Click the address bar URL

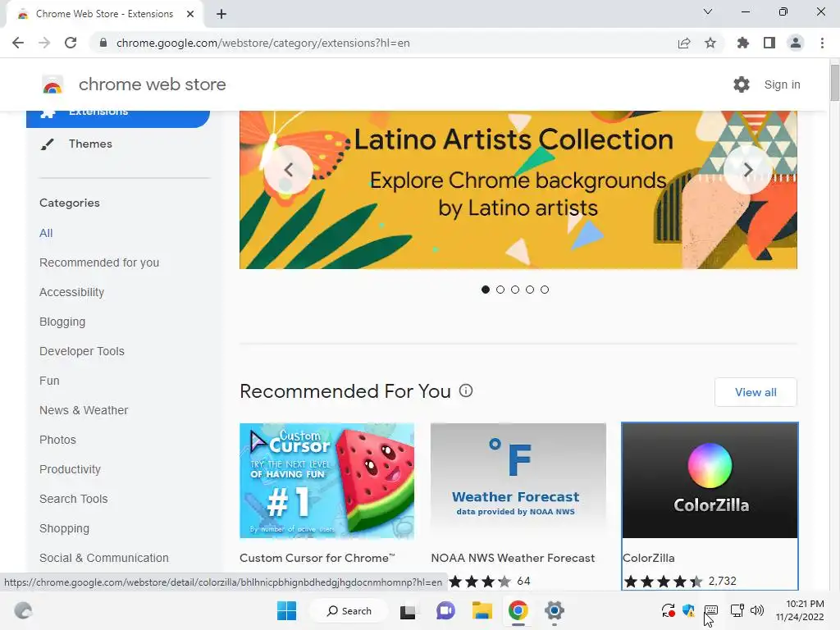pos(263,43)
